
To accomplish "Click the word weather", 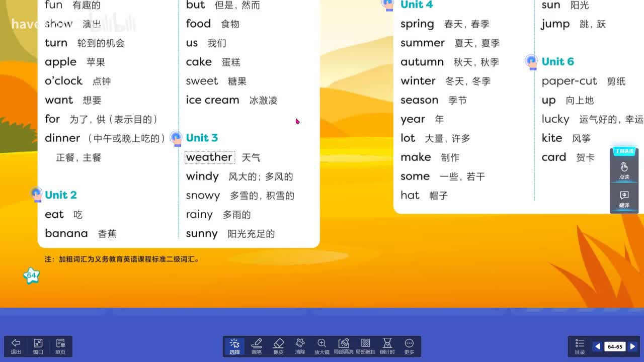I will pos(209,157).
